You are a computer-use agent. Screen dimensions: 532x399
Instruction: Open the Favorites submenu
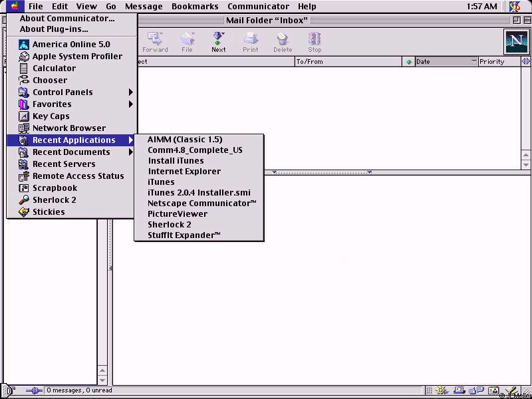[x=52, y=104]
